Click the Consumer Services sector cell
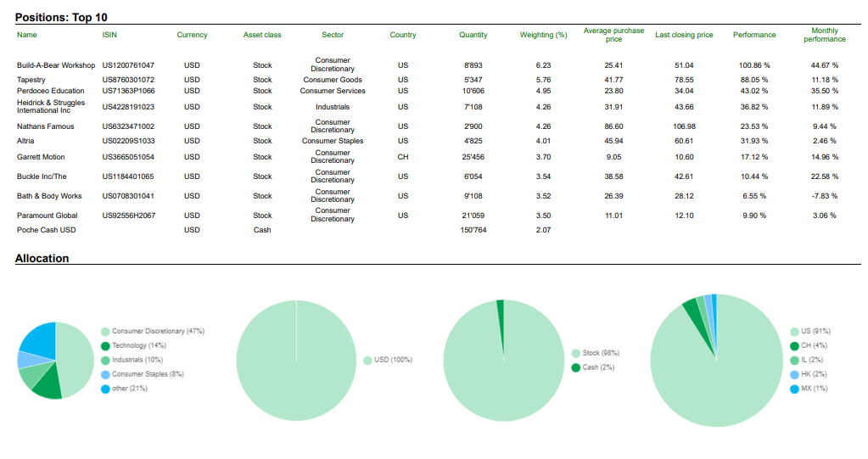868x459 pixels. coord(333,91)
